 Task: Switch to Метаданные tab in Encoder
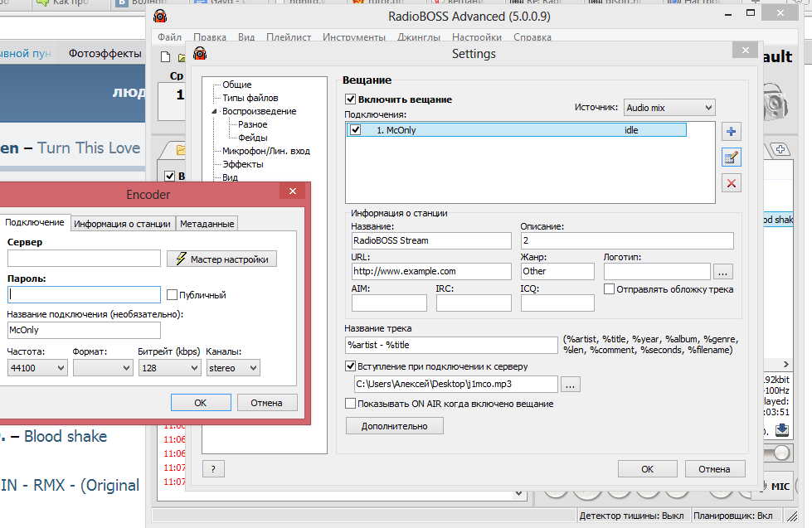(x=207, y=224)
